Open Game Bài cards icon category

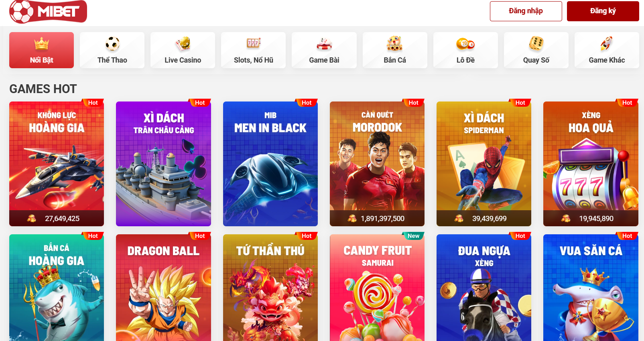click(324, 50)
